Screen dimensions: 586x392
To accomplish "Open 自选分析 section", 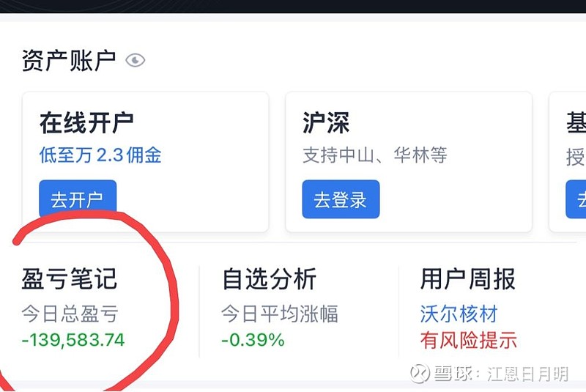I will pos(270,278).
